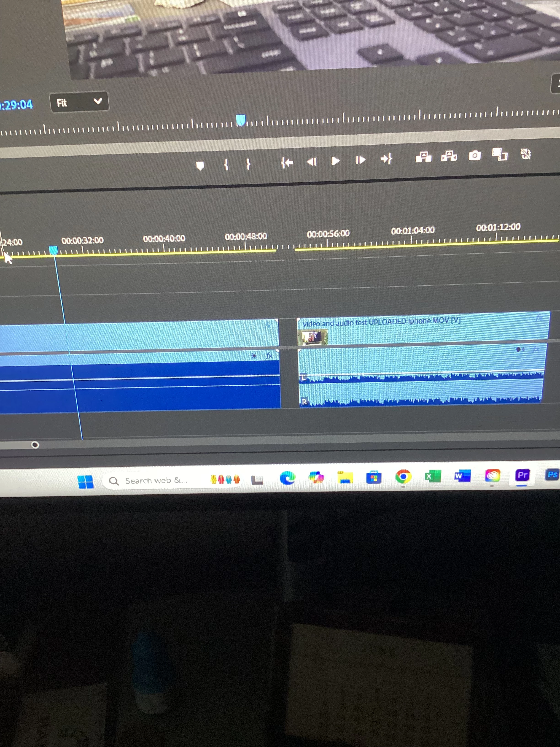
Task: Toggle the proxies button in Program Monitor
Action: 525,154
